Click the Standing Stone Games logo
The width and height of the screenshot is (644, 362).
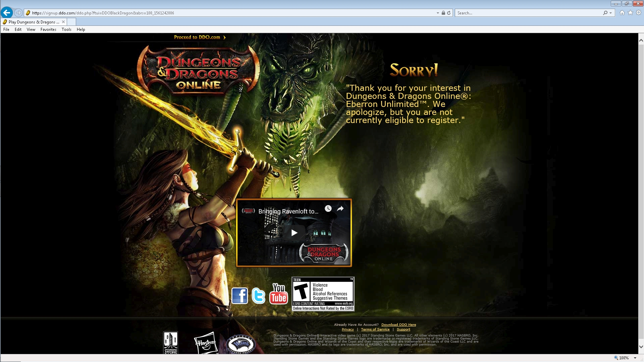tap(170, 343)
